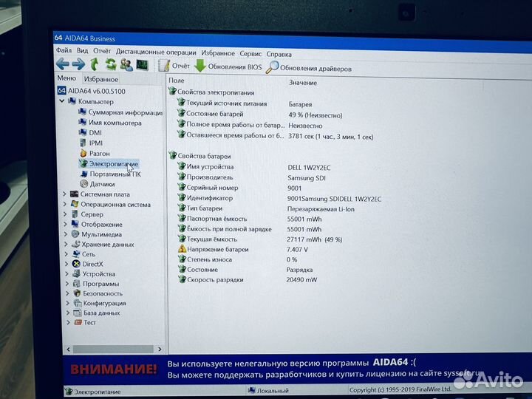Click the Напряжение батареи warning icon

coord(183,249)
